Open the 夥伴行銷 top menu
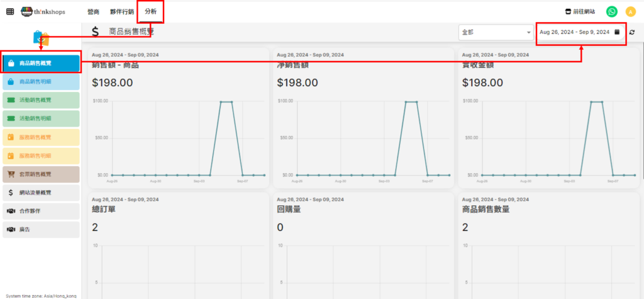The image size is (644, 299). [121, 11]
